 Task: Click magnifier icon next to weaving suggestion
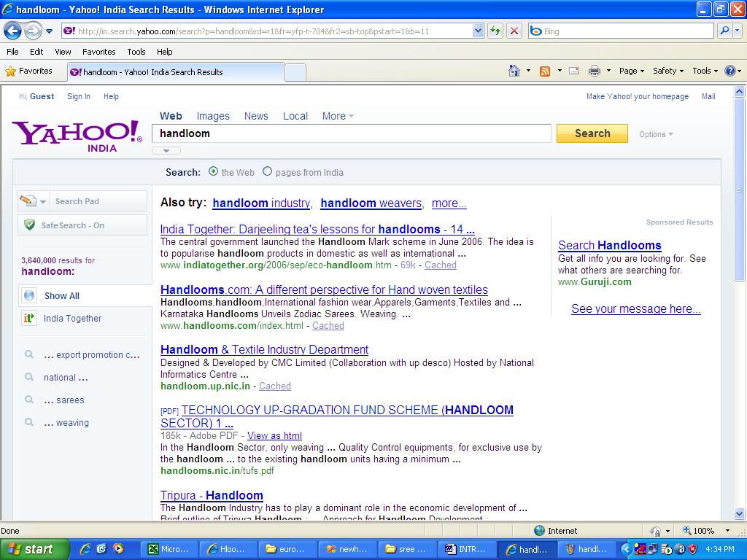[x=29, y=422]
